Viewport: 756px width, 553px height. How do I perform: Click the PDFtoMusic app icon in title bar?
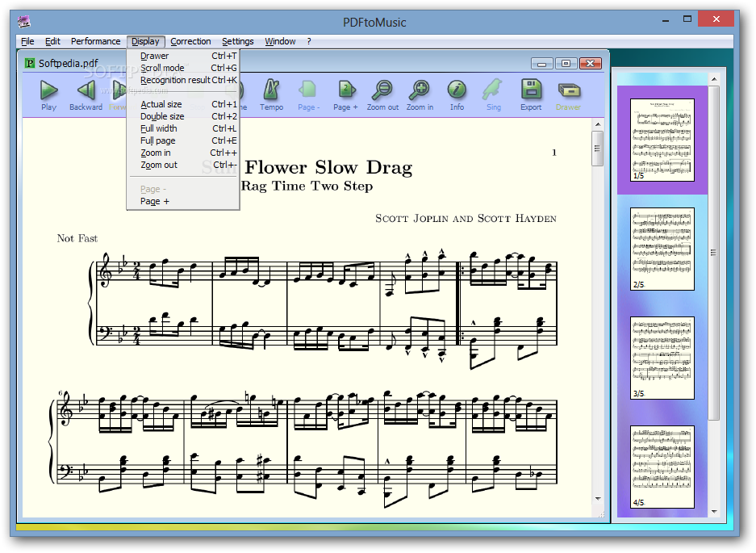tap(24, 22)
